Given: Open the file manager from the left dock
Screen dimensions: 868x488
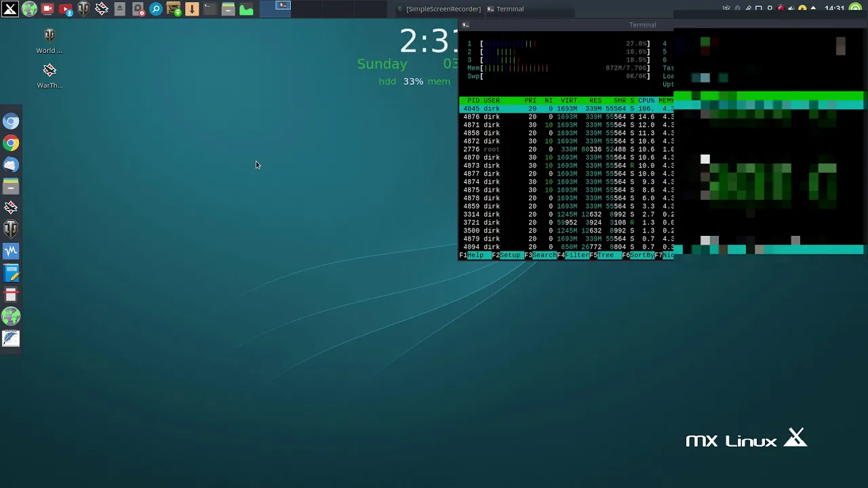Looking at the screenshot, I should click(x=11, y=186).
